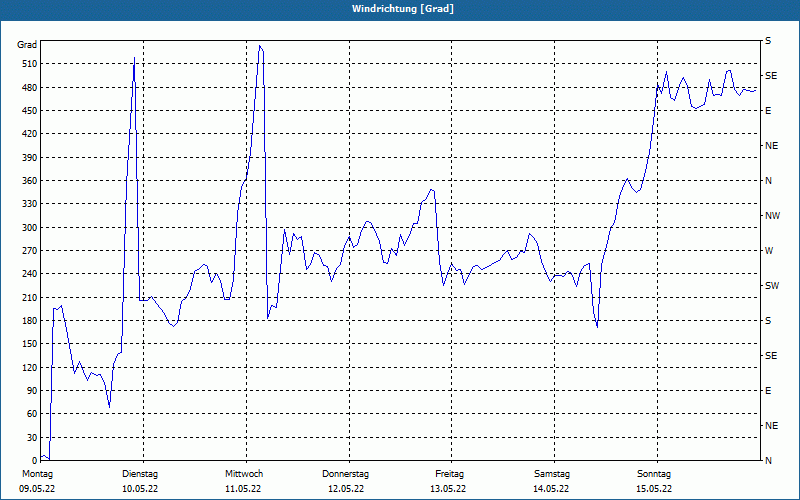The width and height of the screenshot is (800, 500).
Task: Pick the date 10.05.22
Action: [140, 489]
